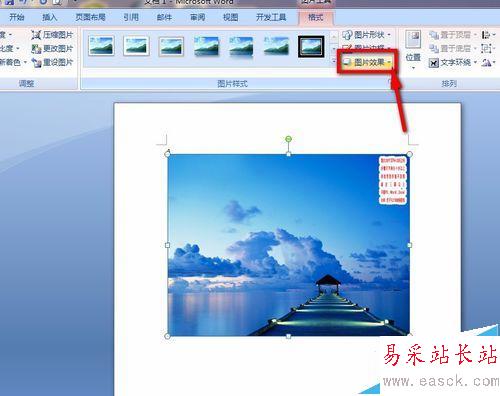Image resolution: width=500 pixels, height=396 pixels.
Task: Open the Recolor (重新着色) dropdown
Action: pos(13,62)
